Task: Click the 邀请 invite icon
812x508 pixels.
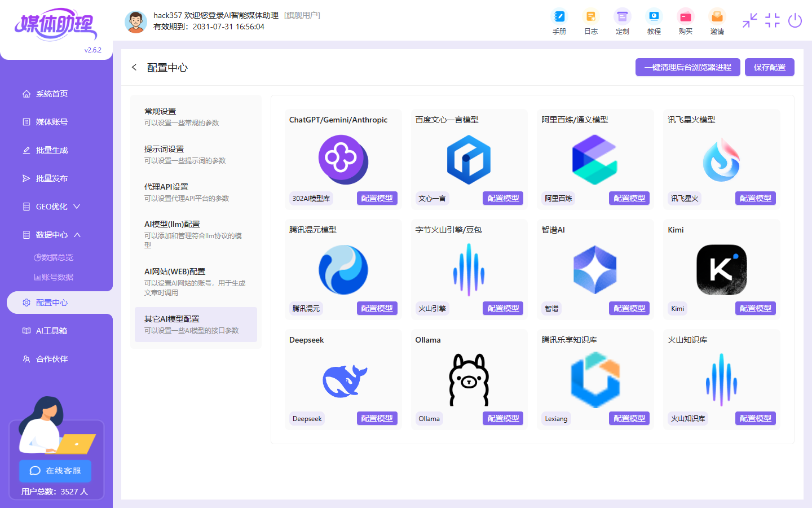Action: click(717, 22)
